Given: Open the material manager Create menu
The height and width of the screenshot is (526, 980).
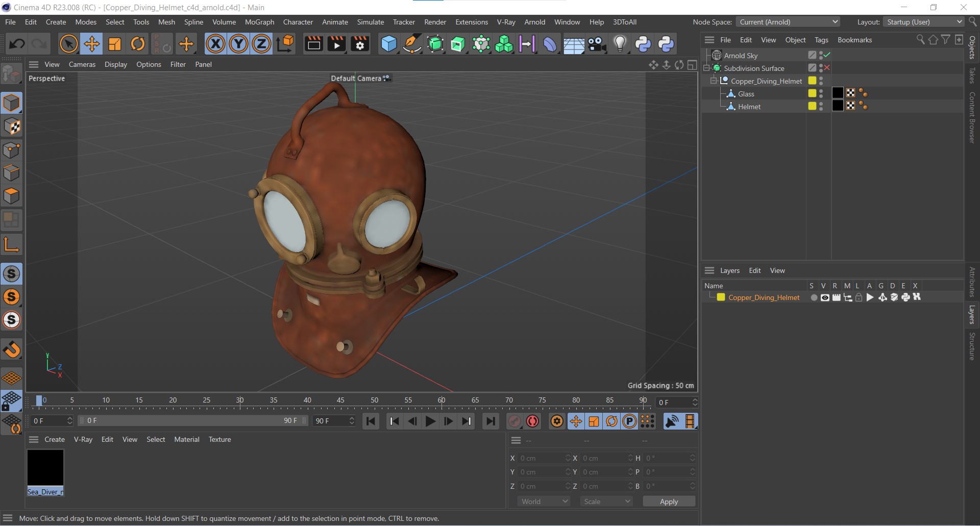Looking at the screenshot, I should pos(55,439).
